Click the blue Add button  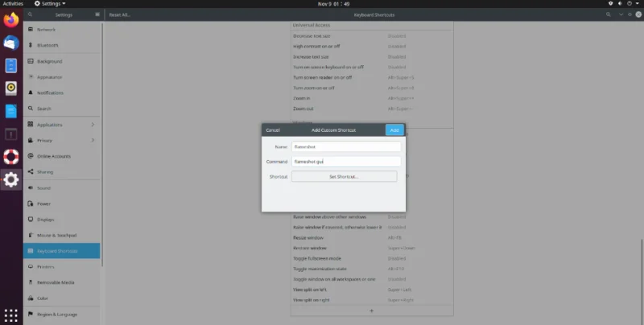pos(394,130)
